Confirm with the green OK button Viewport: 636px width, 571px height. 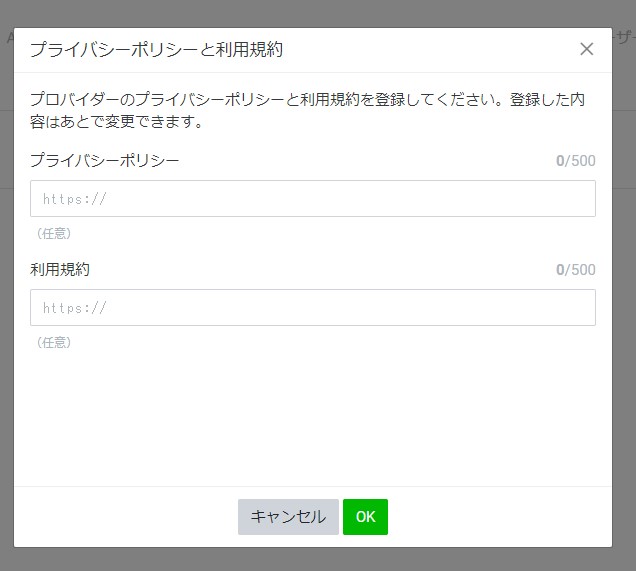pyautogui.click(x=365, y=517)
